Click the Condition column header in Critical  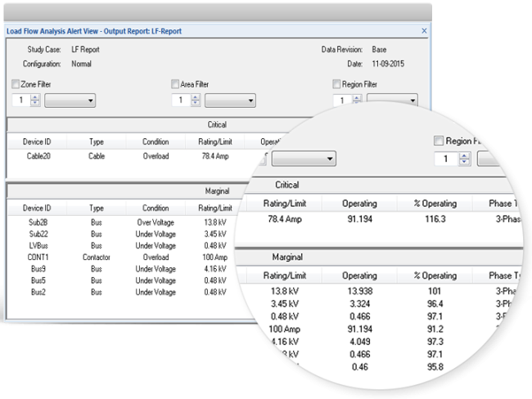point(156,141)
